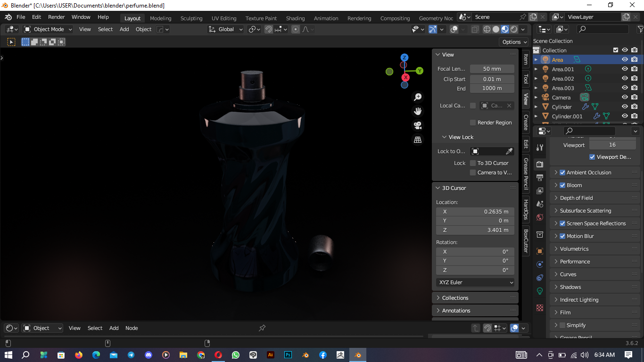
Task: Open Tool properties tab (wrench icon)
Action: tap(540, 148)
